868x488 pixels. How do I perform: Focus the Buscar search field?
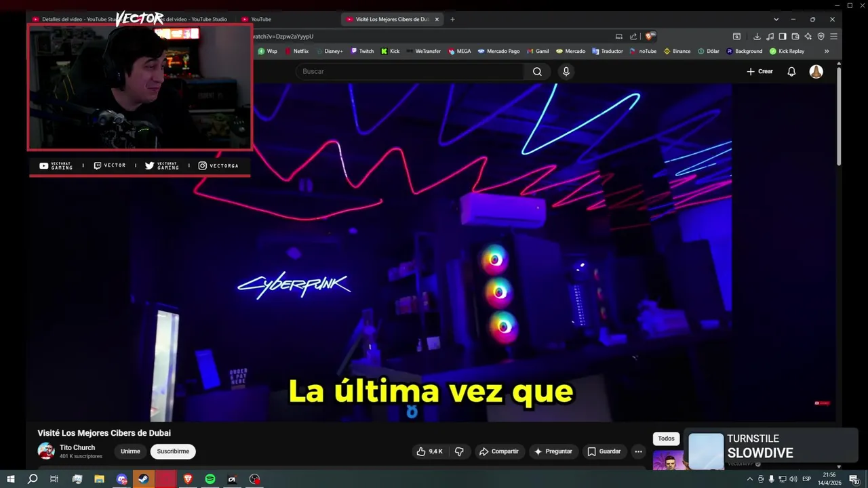pyautogui.click(x=410, y=71)
